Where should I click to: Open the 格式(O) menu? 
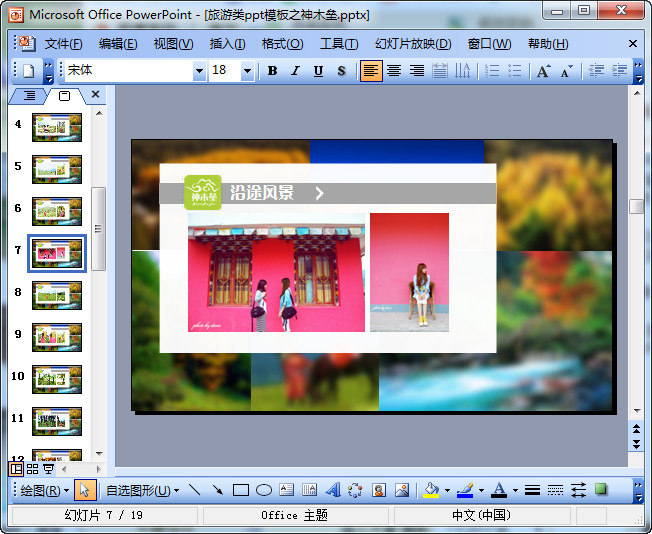(x=282, y=44)
